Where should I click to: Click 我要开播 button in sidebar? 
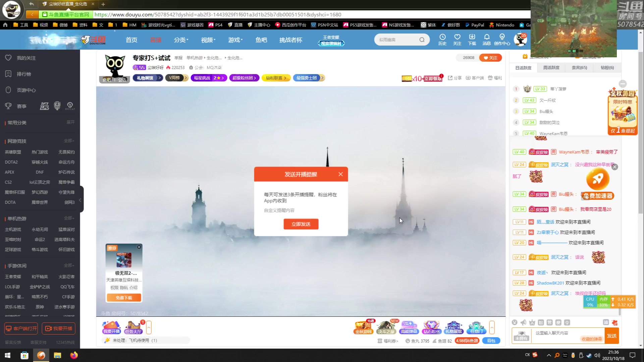click(58, 328)
